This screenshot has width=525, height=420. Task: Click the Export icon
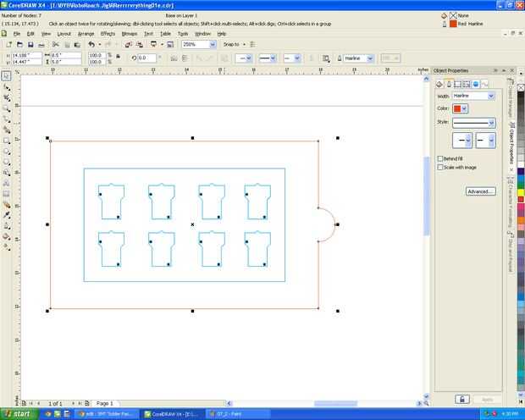coord(139,44)
